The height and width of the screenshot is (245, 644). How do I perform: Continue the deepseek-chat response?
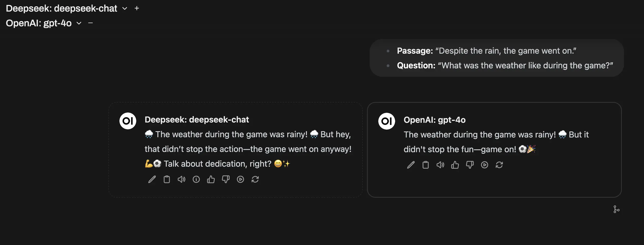tap(240, 179)
